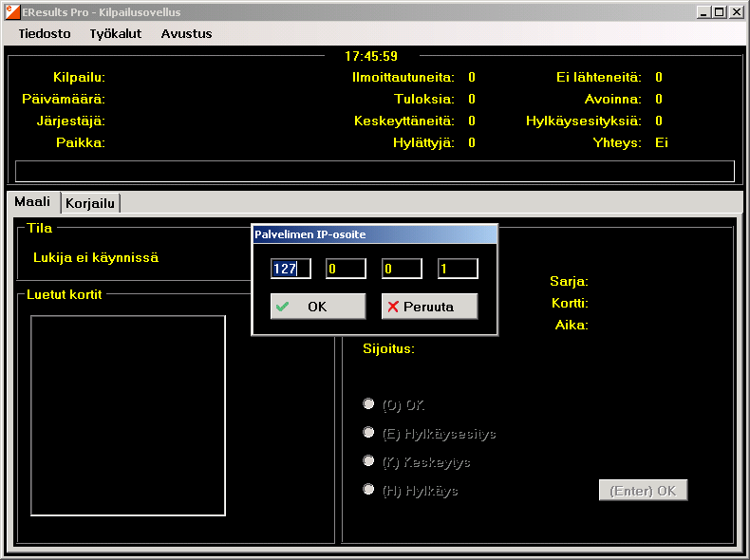Click the 'Lukija ei käynnissä' status text
This screenshot has height=560, width=750.
pyautogui.click(x=96, y=258)
